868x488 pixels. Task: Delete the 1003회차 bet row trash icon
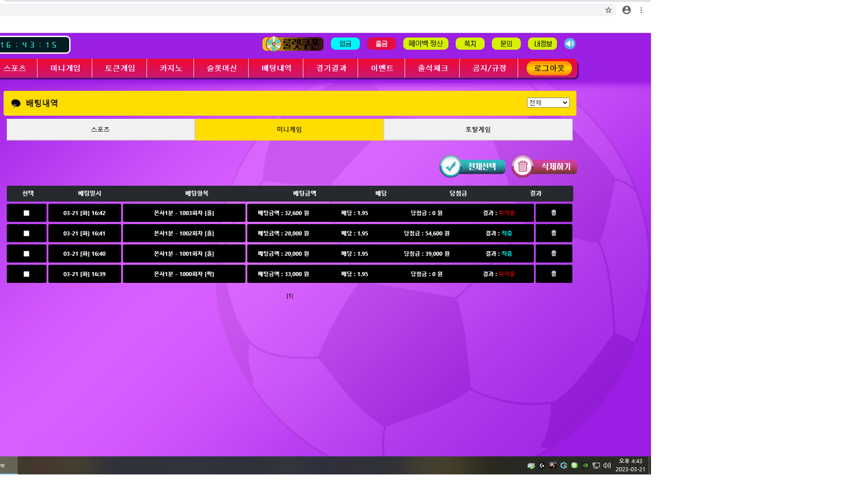[x=554, y=213]
